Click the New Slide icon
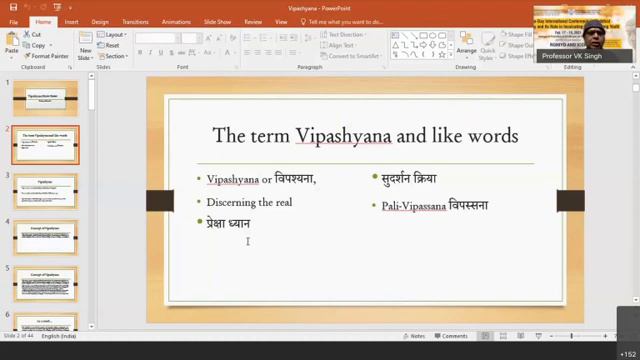The image size is (640, 360). pyautogui.click(x=85, y=38)
